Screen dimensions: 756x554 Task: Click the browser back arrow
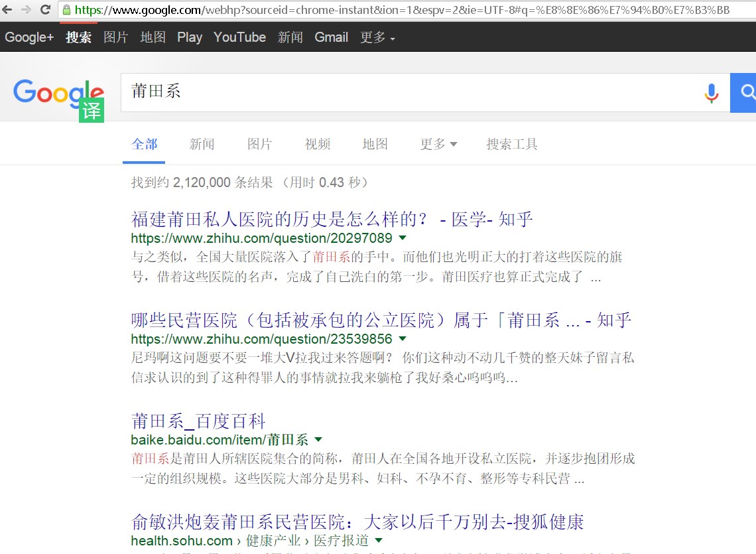tap(7, 9)
